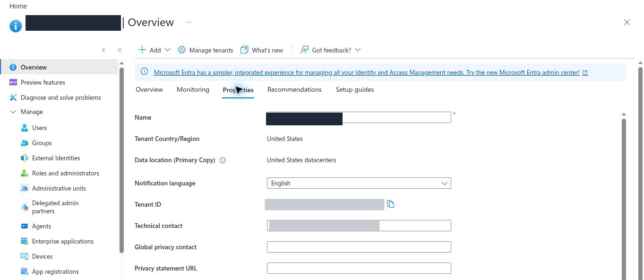Click the Administrative units icon
Image resolution: width=644 pixels, height=280 pixels.
coord(25,188)
